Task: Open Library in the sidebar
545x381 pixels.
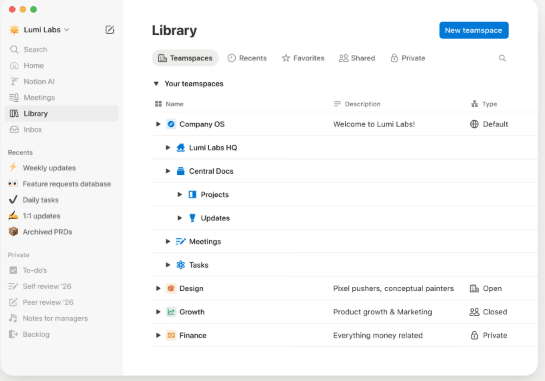Action: coord(61,113)
